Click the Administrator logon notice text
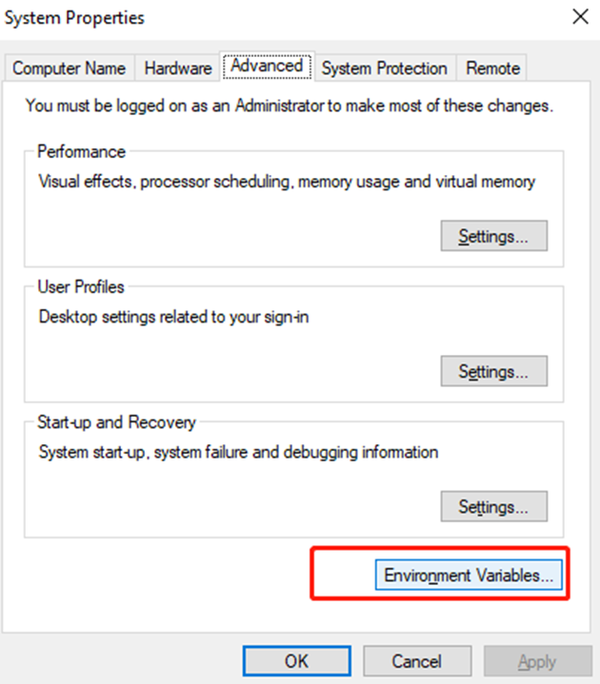The image size is (600, 684). click(x=289, y=104)
